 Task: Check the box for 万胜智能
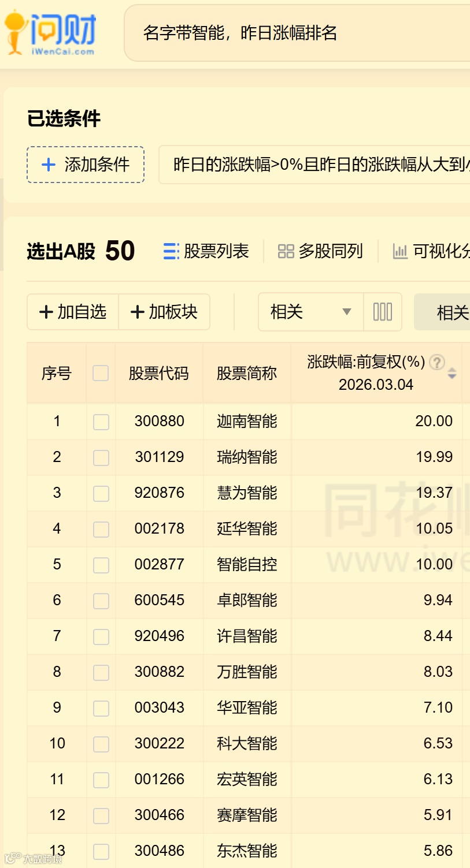click(101, 673)
